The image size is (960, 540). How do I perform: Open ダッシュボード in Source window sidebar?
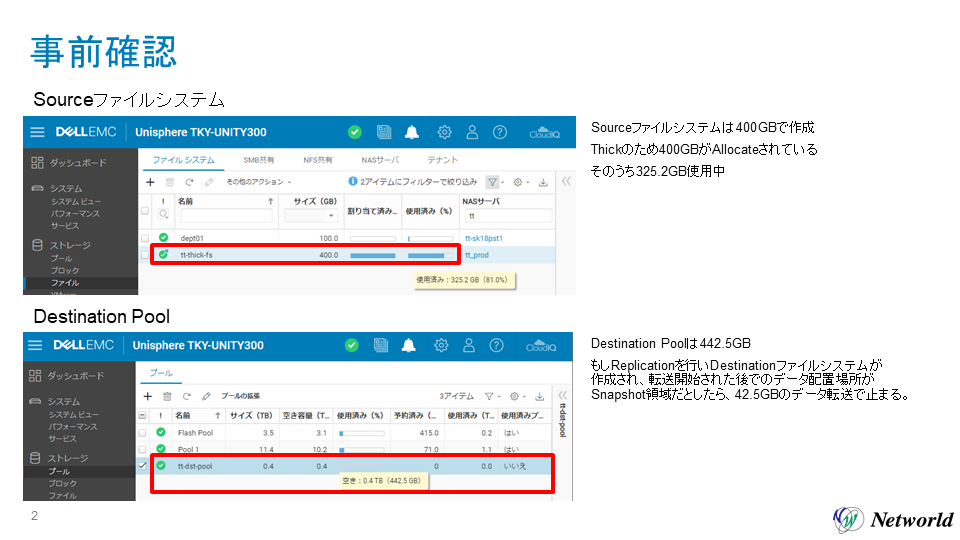tap(78, 163)
